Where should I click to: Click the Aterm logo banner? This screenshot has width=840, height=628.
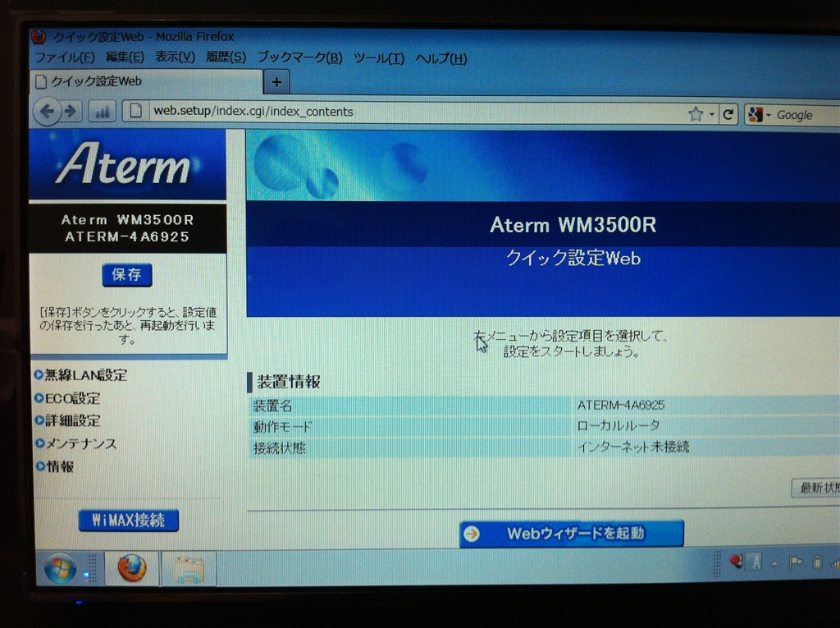[x=127, y=164]
